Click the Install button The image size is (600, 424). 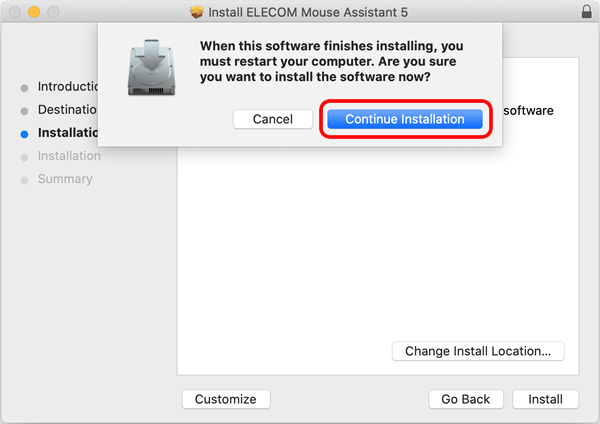tap(545, 399)
